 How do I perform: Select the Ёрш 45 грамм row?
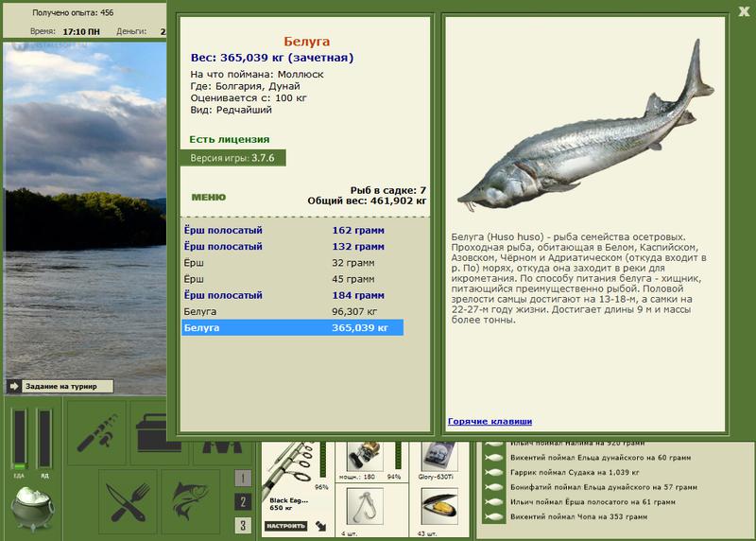292,279
